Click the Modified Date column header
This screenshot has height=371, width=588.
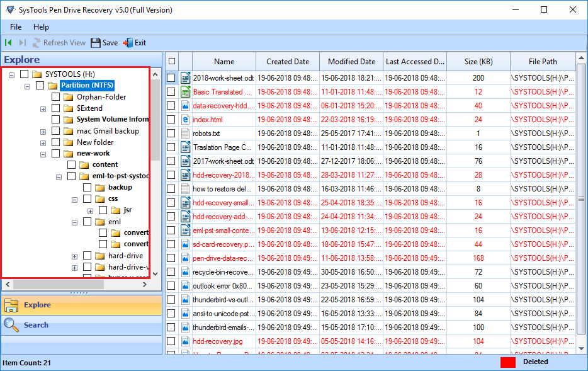[351, 60]
